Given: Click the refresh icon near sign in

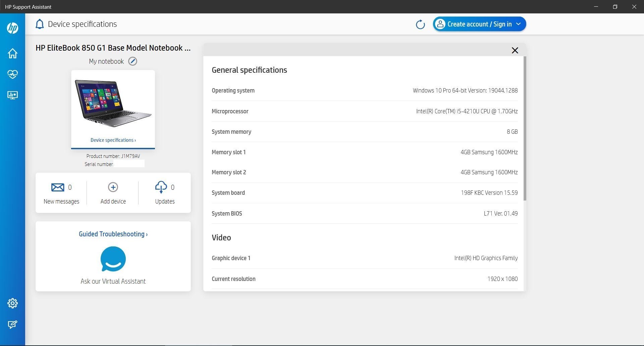Looking at the screenshot, I should pos(420,24).
